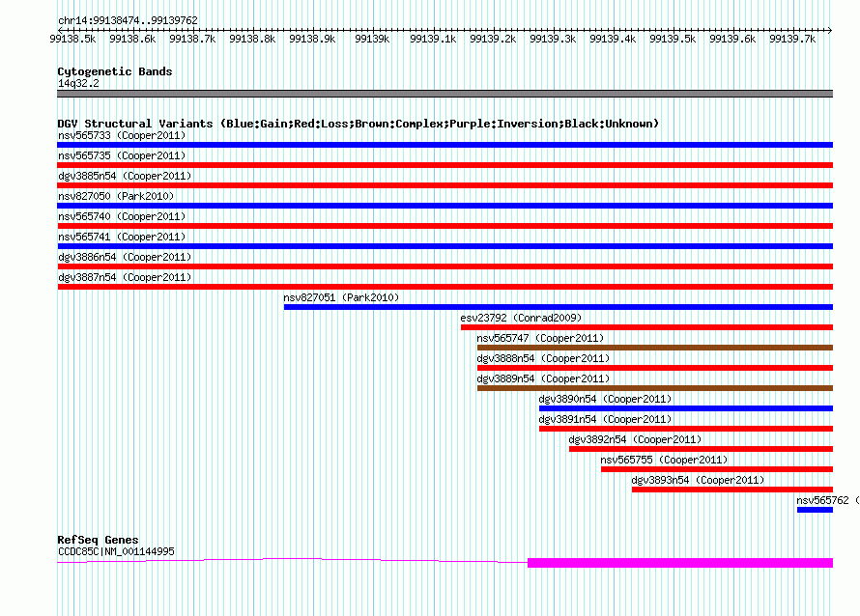
Task: Click the 99139.5k ruler tick label
Action: [x=673, y=39]
